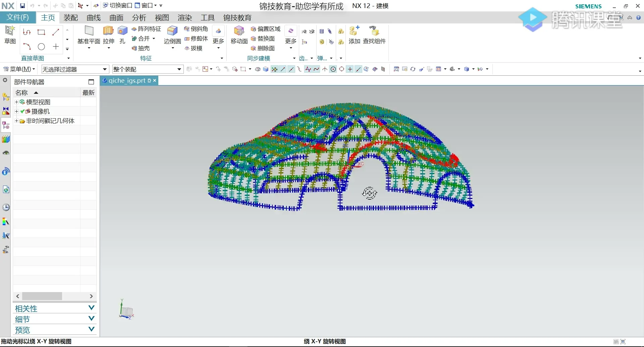The width and height of the screenshot is (644, 347).
Task: Select the circle tool in direct sketch
Action: click(41, 47)
